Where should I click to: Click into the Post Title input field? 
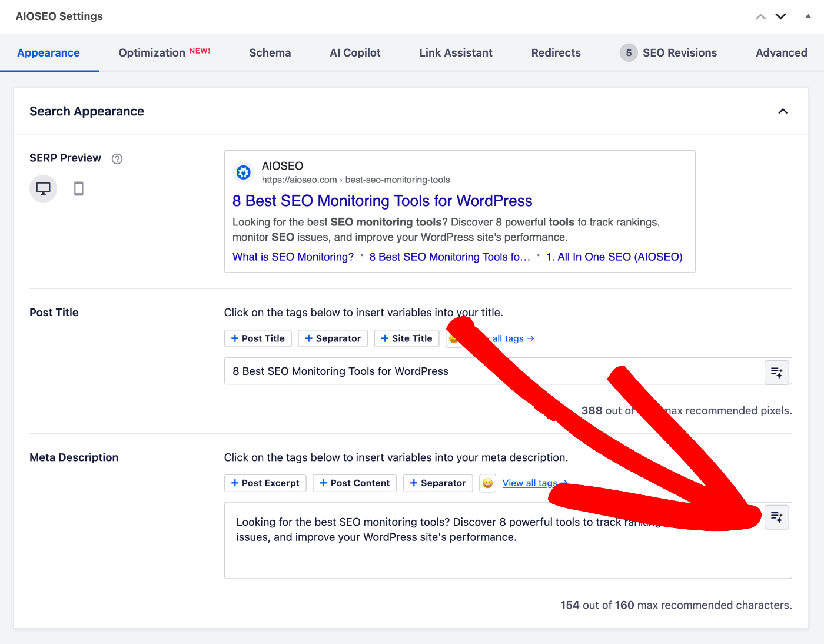pyautogui.click(x=494, y=371)
